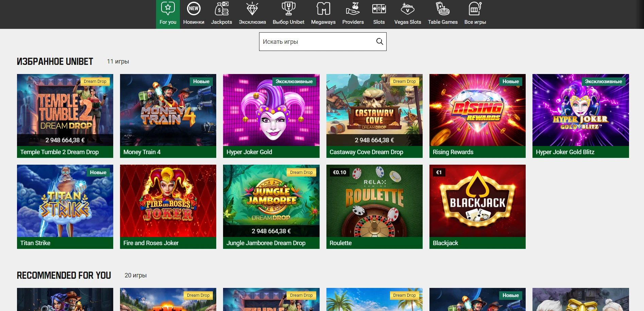Click the Roulette title label
The width and height of the screenshot is (644, 311).
point(341,243)
